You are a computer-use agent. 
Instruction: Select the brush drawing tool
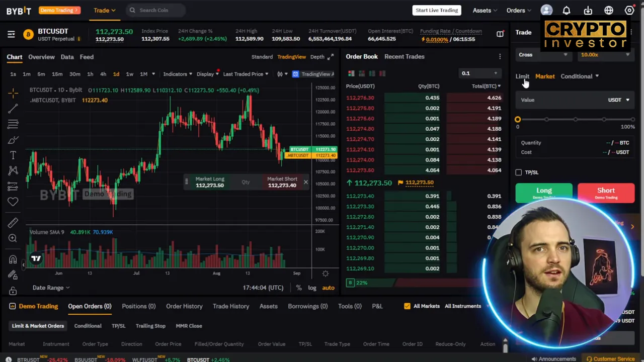[x=13, y=139]
